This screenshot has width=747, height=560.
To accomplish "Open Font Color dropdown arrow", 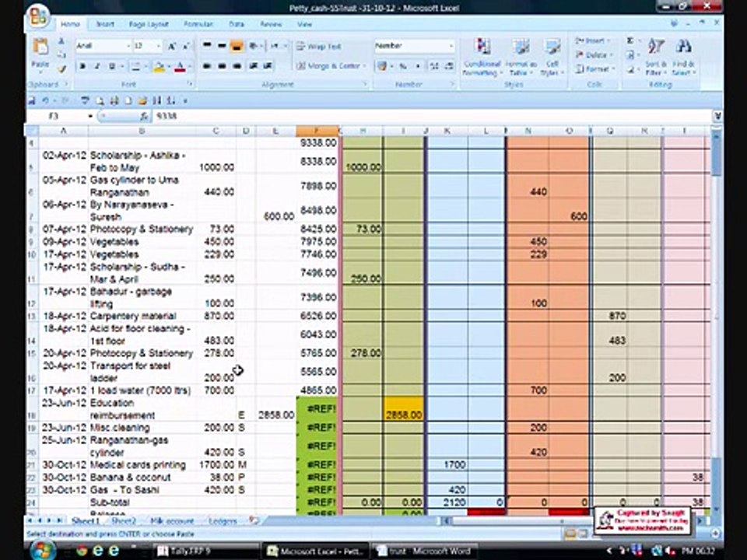I will tap(190, 66).
